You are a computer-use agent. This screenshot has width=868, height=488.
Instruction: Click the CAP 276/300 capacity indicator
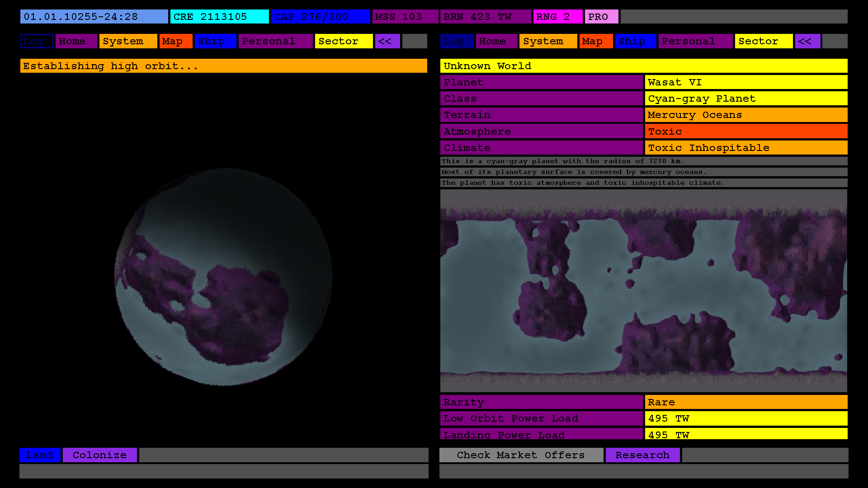[x=320, y=17]
